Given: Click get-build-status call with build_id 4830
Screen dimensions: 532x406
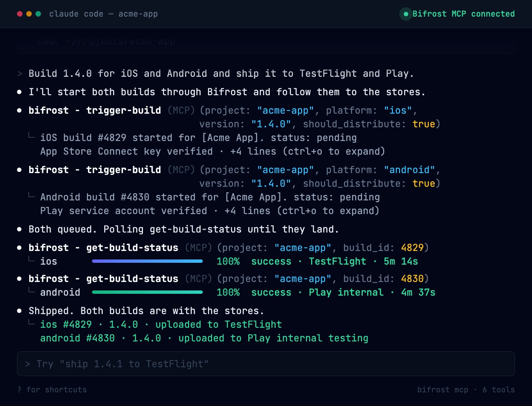Looking at the screenshot, I should (x=229, y=279).
